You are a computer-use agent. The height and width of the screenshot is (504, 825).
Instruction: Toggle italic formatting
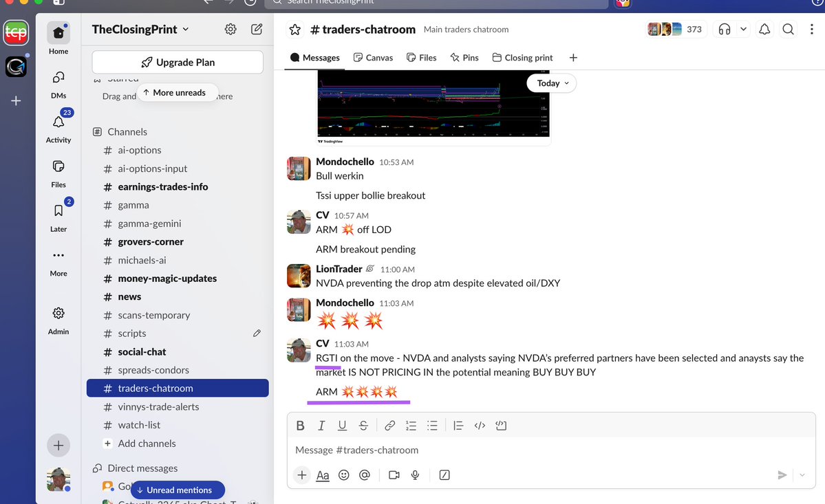click(321, 426)
